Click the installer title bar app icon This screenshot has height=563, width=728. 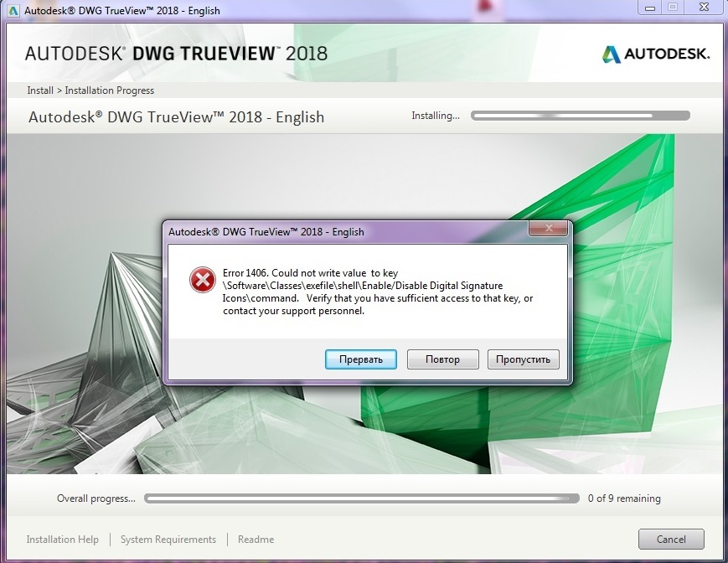(13, 10)
